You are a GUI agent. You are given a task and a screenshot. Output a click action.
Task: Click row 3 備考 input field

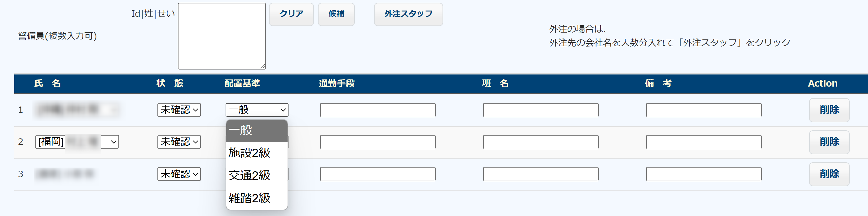pos(703,174)
